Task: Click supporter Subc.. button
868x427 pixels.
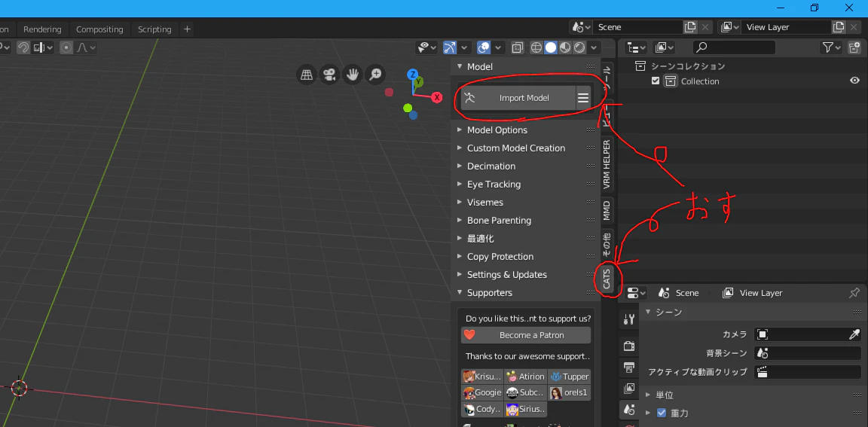Action: pyautogui.click(x=526, y=392)
